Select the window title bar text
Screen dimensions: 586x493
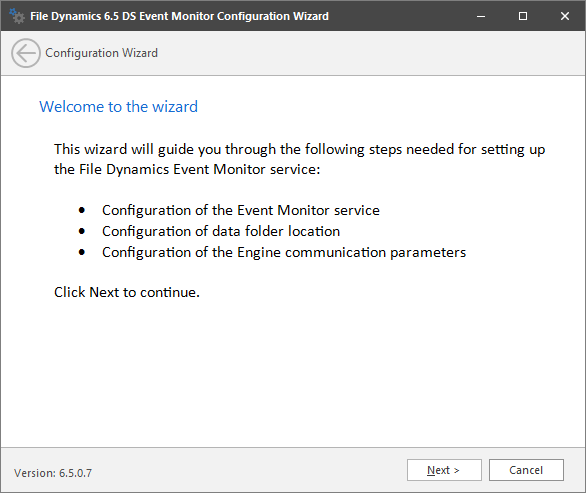(x=179, y=16)
